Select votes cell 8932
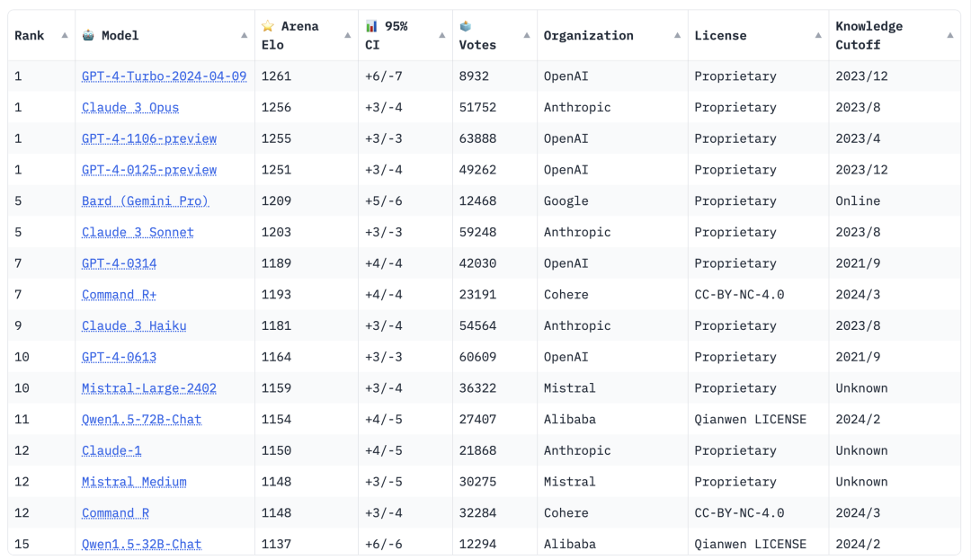 pyautogui.click(x=474, y=76)
